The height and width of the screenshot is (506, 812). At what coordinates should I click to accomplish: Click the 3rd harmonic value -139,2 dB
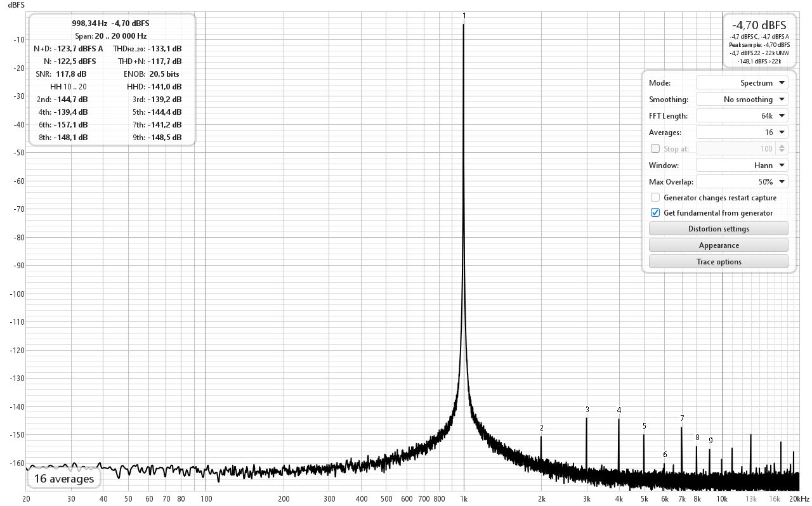(165, 100)
